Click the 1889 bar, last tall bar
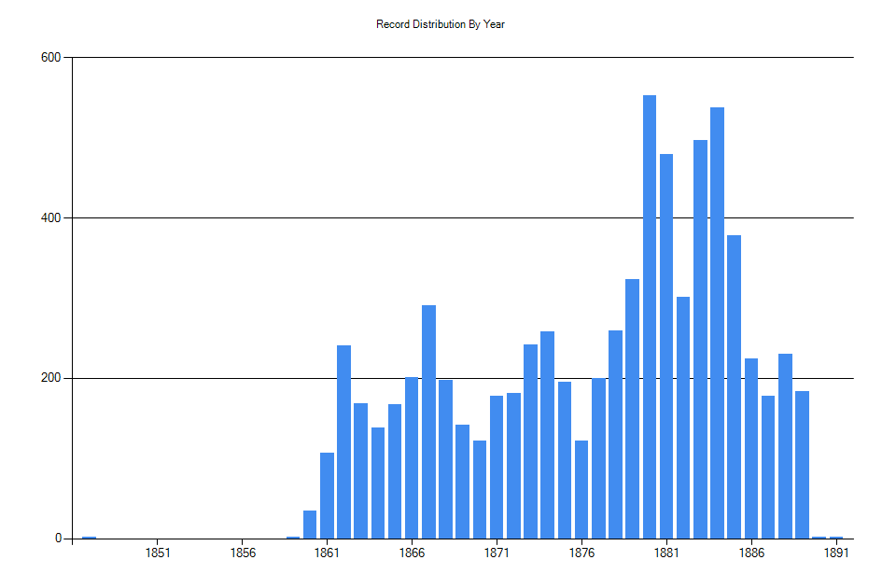882x588 pixels. (x=802, y=465)
